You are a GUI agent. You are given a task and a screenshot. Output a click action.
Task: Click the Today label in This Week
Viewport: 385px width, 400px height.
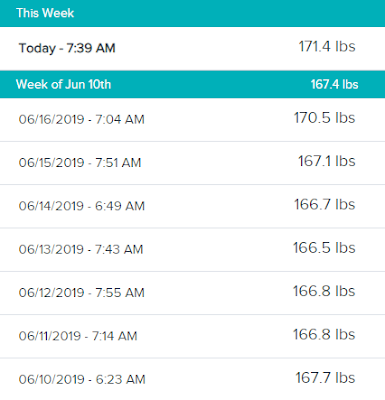point(37,48)
